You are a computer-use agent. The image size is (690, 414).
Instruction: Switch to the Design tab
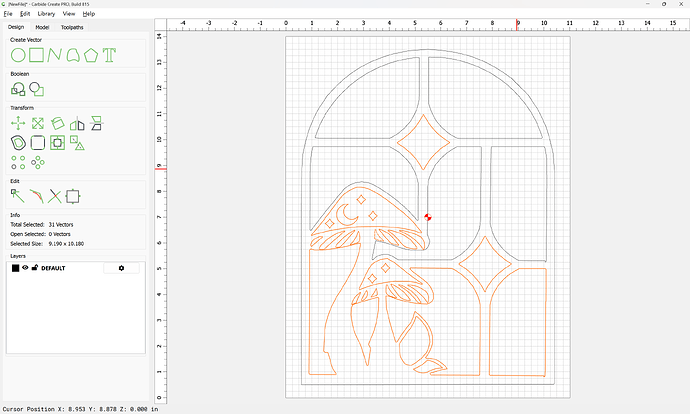(16, 27)
